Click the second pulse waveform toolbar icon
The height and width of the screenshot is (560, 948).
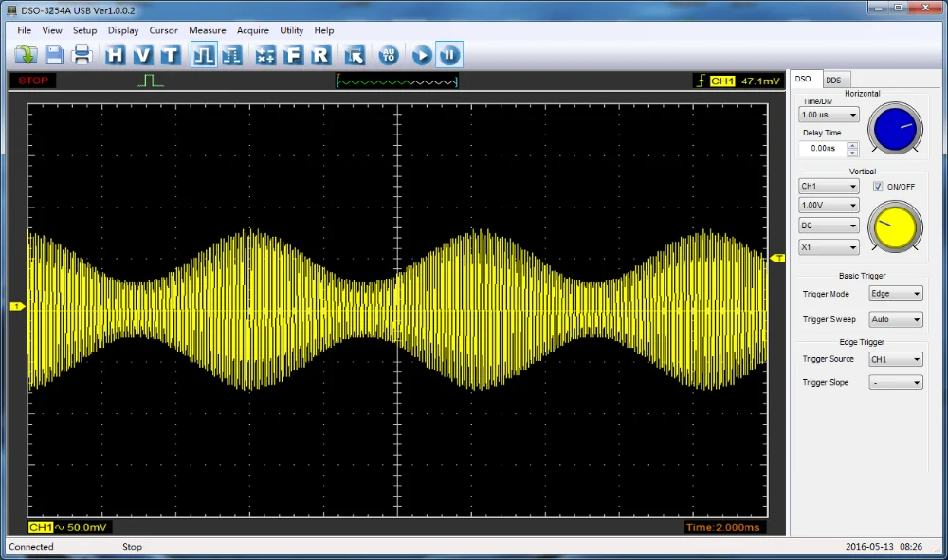232,55
